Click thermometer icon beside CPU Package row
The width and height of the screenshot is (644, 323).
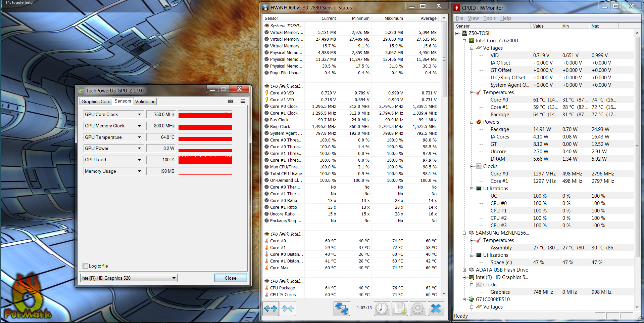(x=267, y=288)
